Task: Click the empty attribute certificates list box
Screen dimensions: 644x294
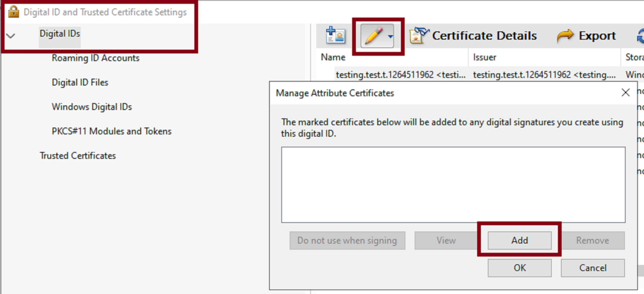Action: [x=453, y=185]
